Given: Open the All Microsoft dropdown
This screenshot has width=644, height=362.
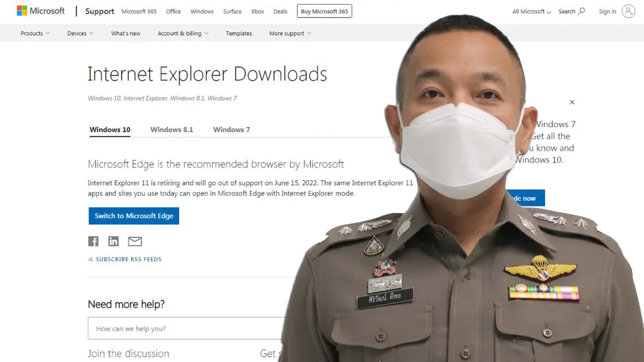Looking at the screenshot, I should coord(532,11).
